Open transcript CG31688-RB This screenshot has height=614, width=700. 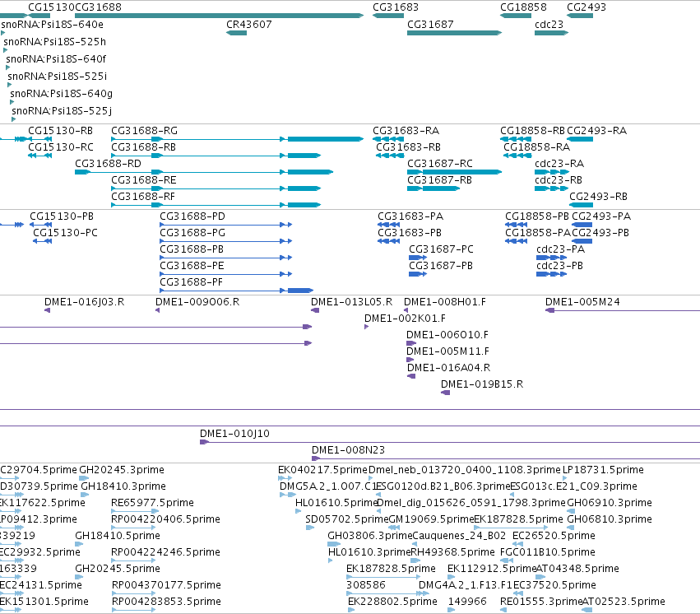tap(216, 156)
